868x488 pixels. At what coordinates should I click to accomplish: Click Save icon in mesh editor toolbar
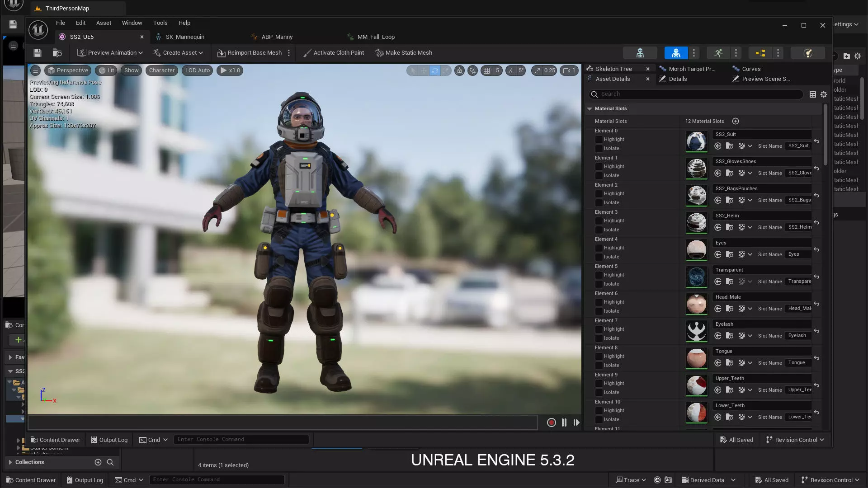coord(38,53)
